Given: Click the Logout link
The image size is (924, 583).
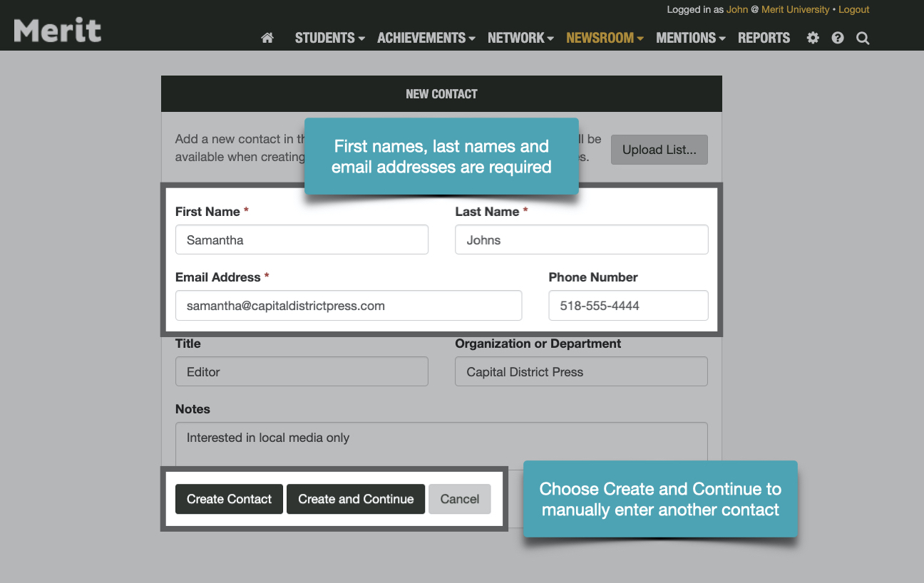Looking at the screenshot, I should coord(853,9).
